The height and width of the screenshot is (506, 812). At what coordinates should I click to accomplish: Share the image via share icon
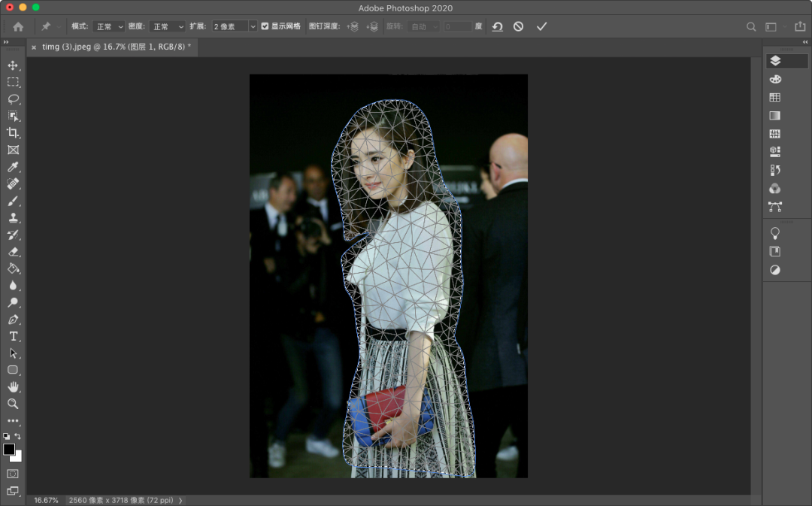800,26
